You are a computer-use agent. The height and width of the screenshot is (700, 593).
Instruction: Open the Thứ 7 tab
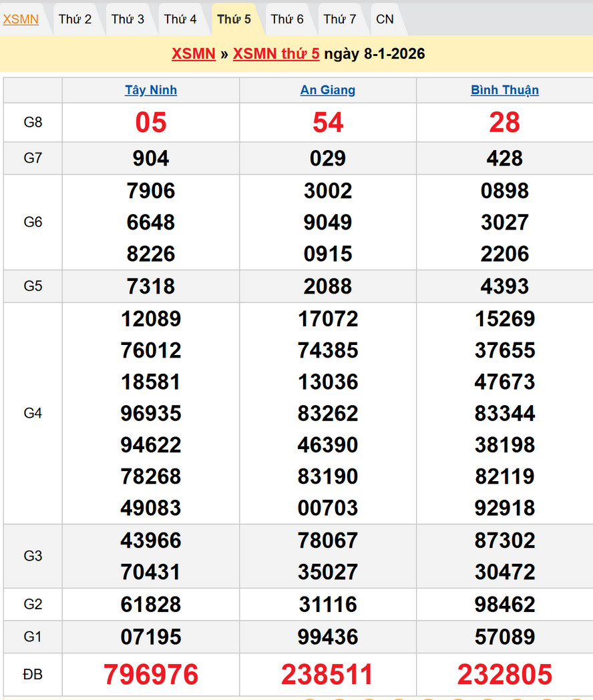[340, 19]
